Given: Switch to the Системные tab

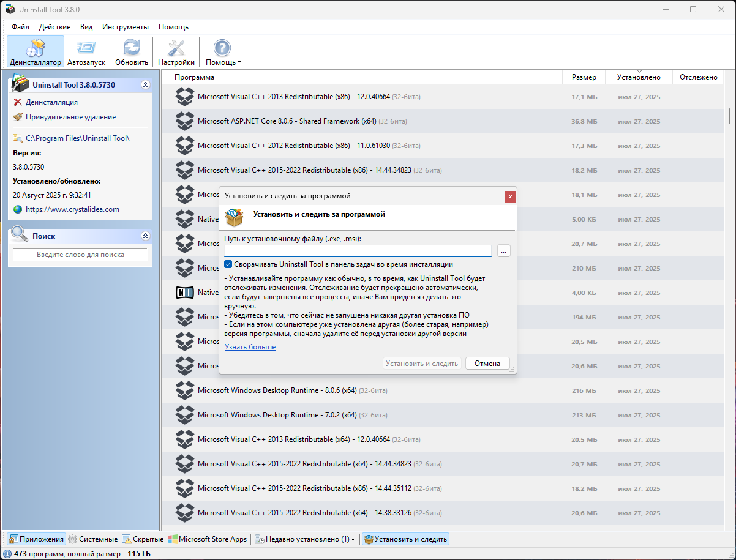Looking at the screenshot, I should 92,539.
